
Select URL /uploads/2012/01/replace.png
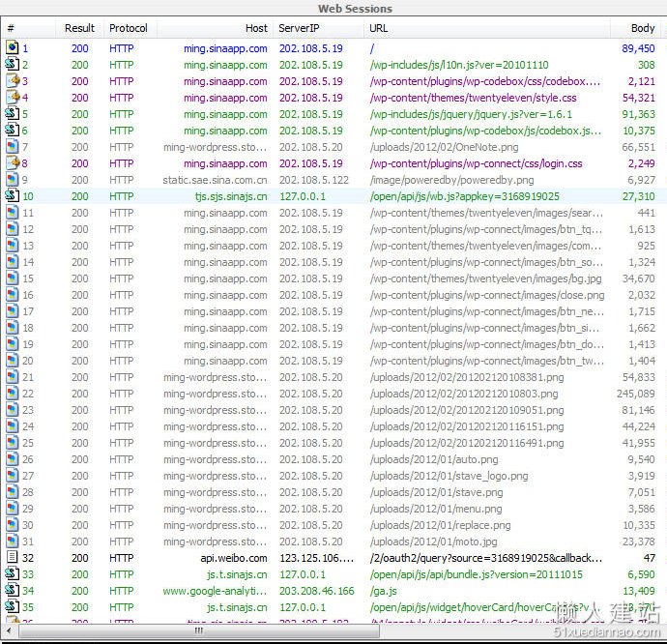(x=440, y=525)
